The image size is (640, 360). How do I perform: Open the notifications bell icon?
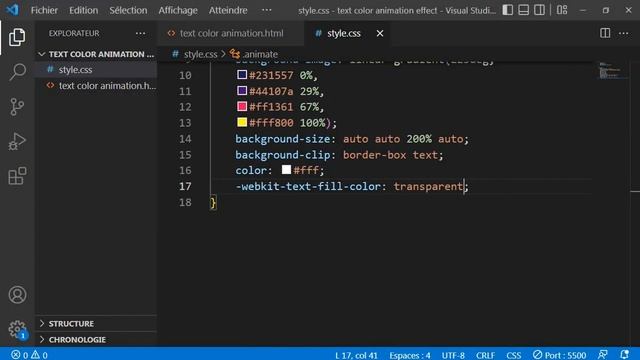click(624, 355)
